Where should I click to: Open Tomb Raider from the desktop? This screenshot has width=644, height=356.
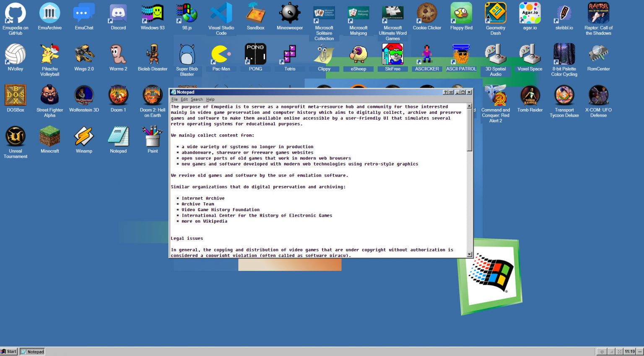pyautogui.click(x=530, y=95)
